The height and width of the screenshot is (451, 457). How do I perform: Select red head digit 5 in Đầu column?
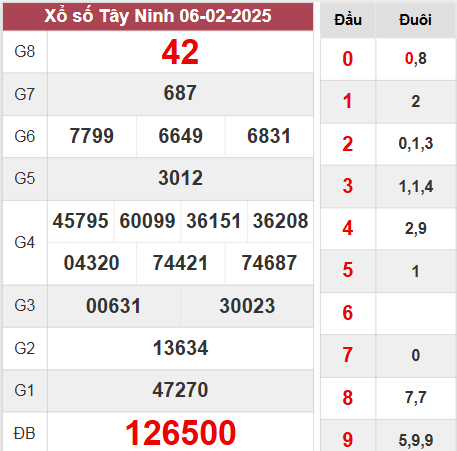(348, 270)
